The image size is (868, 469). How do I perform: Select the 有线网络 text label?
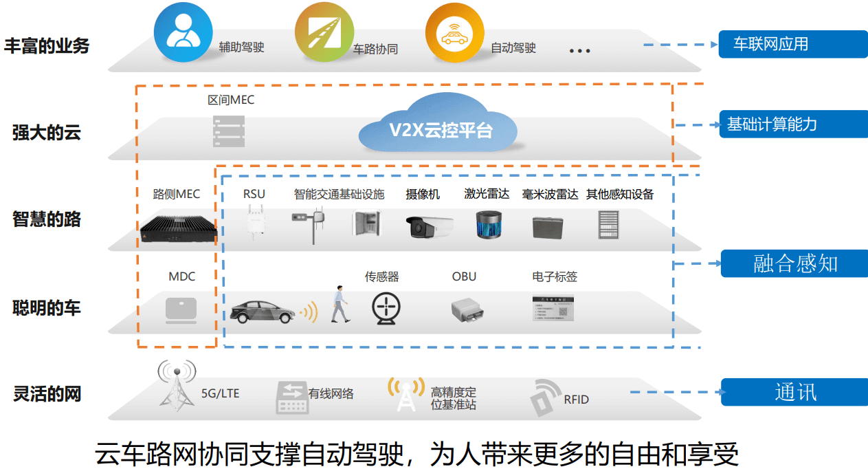(x=331, y=393)
